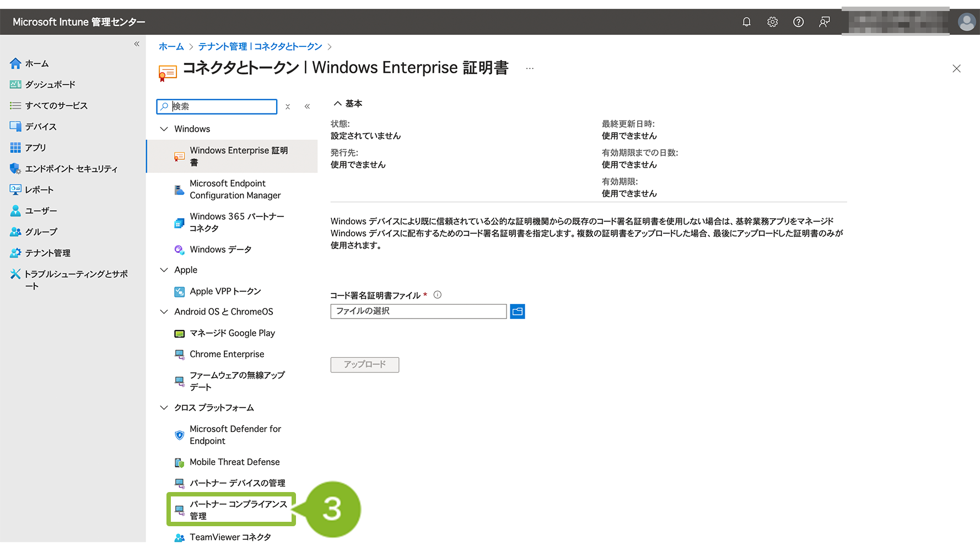
Task: Click Microsoft Intune 管理センター title
Action: [x=79, y=22]
